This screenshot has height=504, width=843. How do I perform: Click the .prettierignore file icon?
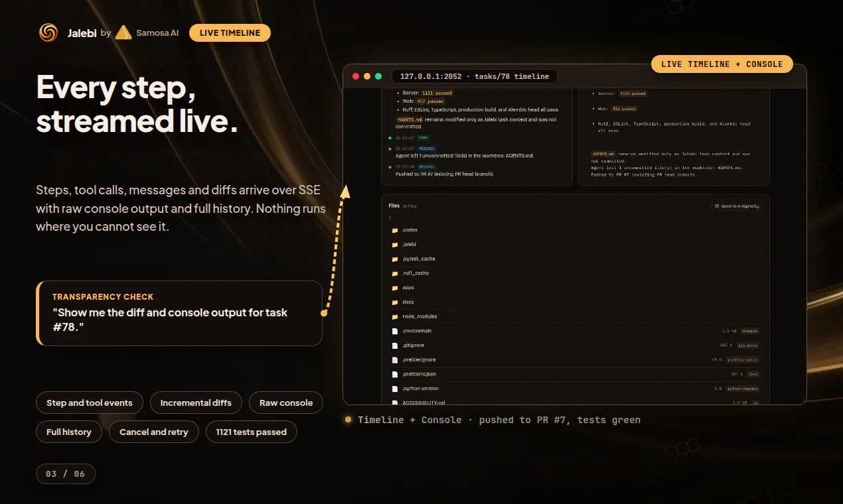tap(395, 360)
